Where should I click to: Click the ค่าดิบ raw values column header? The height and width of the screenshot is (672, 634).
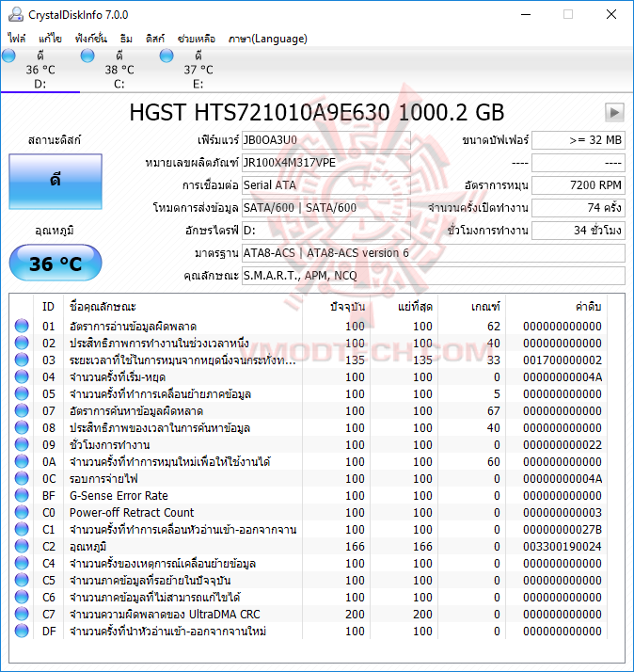pos(557,307)
